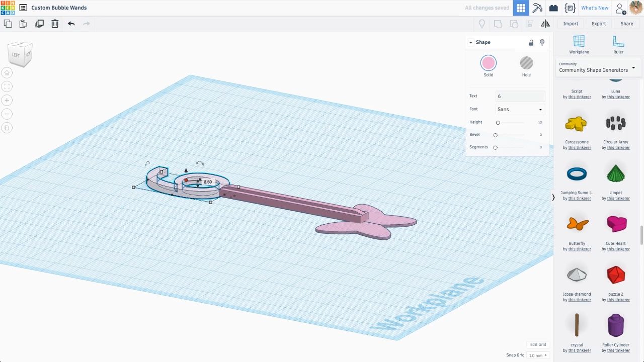Switch to the Bricks view
This screenshot has width=644, height=362.
coord(553,8)
